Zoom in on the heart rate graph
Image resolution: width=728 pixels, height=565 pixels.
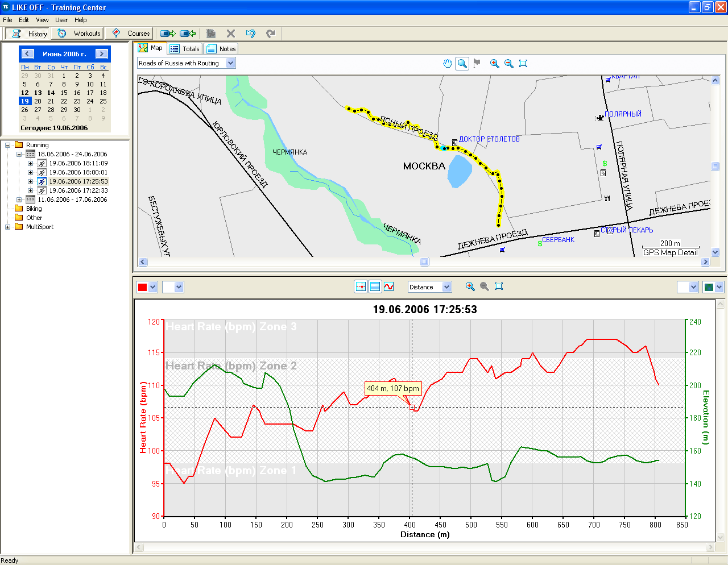pos(470,286)
